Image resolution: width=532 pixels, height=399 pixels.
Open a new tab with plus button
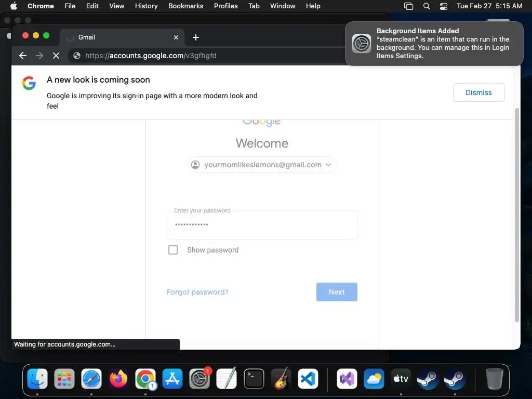tap(196, 37)
